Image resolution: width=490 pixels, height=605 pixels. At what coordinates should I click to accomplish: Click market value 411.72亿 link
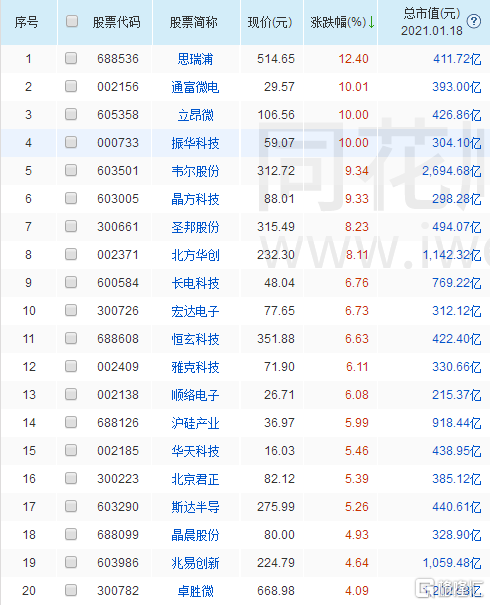[457, 59]
